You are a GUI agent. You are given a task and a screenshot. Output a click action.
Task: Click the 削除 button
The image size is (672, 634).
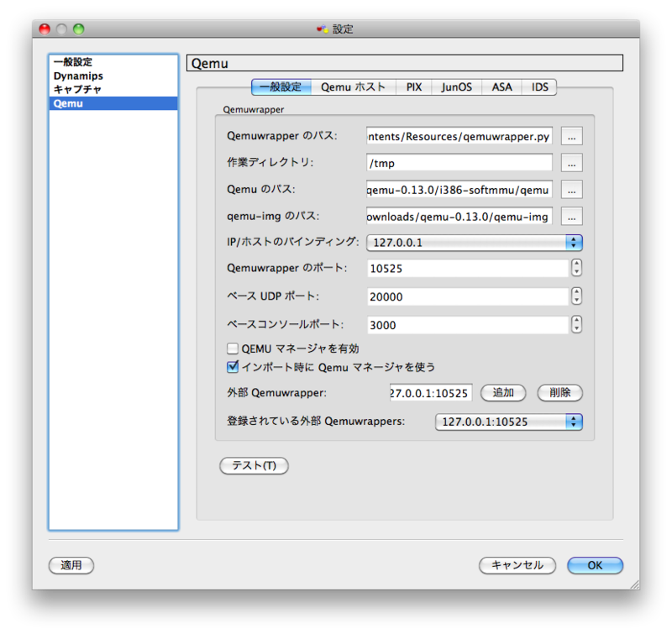tap(559, 393)
